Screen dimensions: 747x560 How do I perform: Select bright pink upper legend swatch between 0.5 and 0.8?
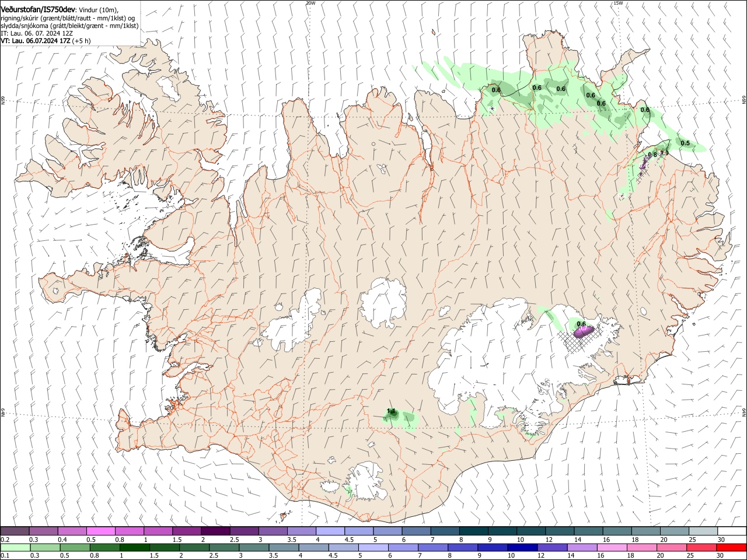[x=100, y=531]
